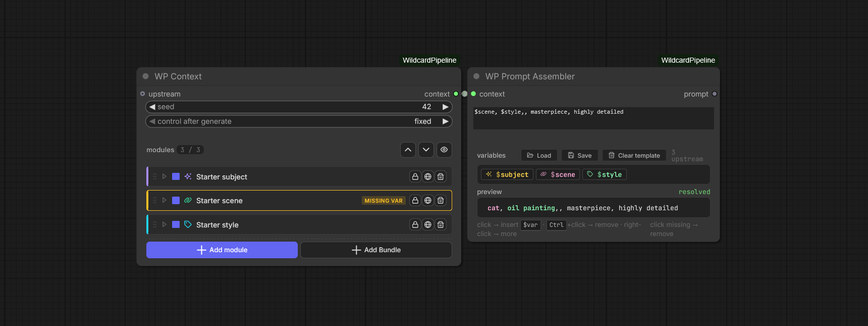Toggle the Starter scene enable checkbox
Viewport: 868px width, 326px height.
click(176, 201)
